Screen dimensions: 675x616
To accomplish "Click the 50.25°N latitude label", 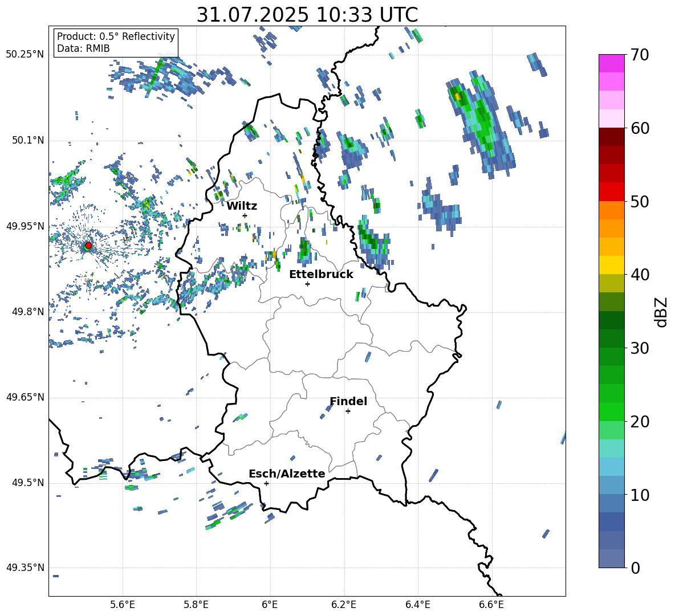I will [25, 55].
